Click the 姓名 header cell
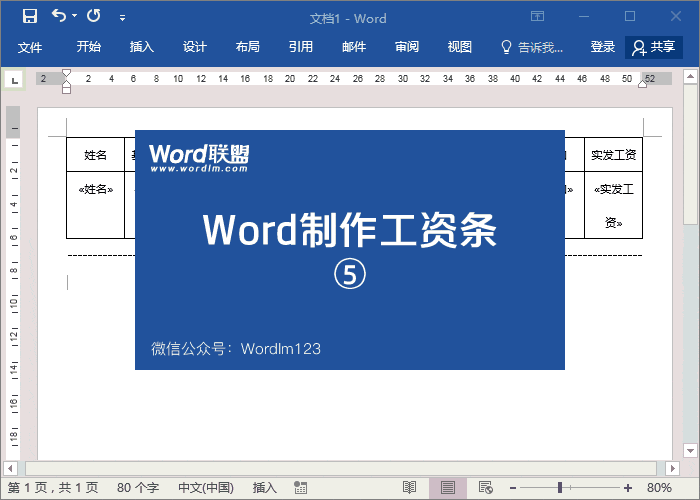This screenshot has height=500, width=700. coord(96,154)
